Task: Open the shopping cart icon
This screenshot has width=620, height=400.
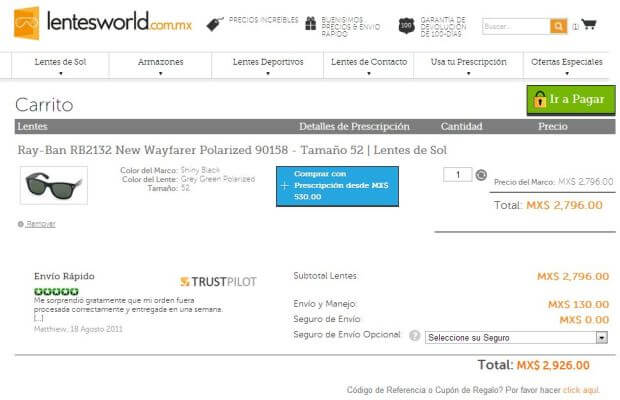Action: click(589, 25)
